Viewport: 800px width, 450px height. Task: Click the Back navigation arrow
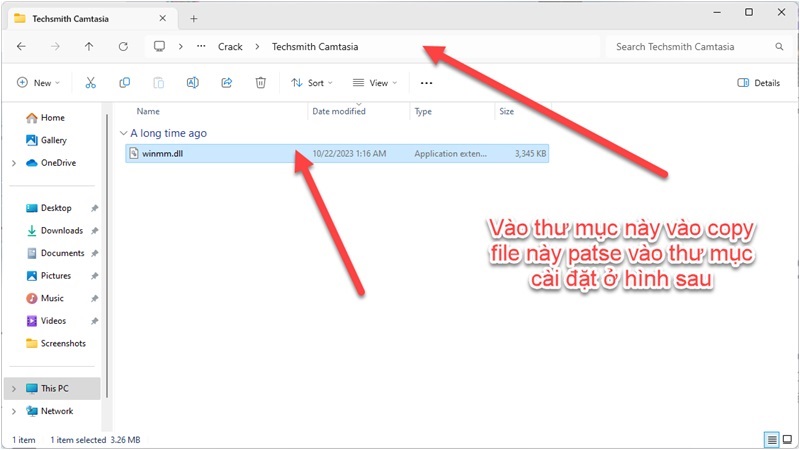[x=21, y=46]
